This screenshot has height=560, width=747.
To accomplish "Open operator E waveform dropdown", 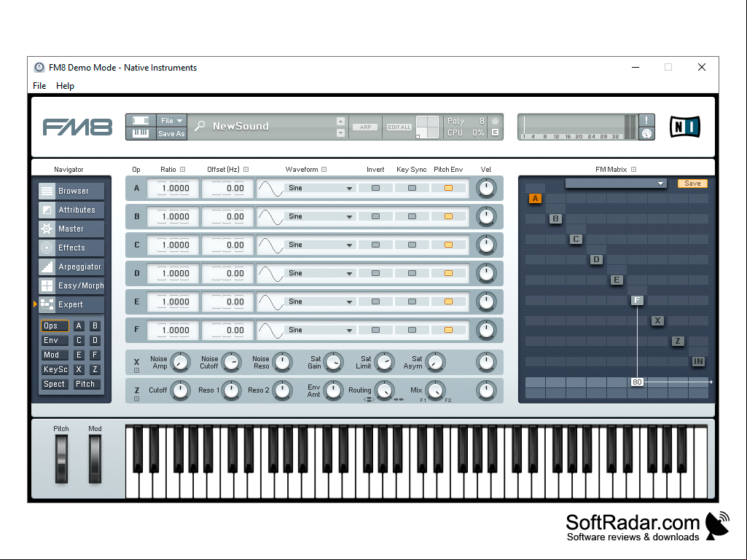I will pos(320,302).
